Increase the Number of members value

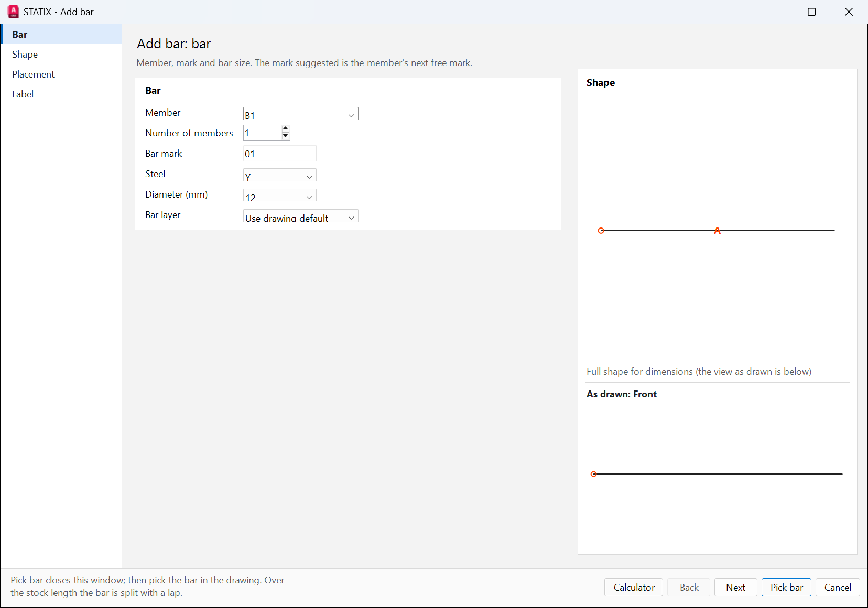point(286,129)
